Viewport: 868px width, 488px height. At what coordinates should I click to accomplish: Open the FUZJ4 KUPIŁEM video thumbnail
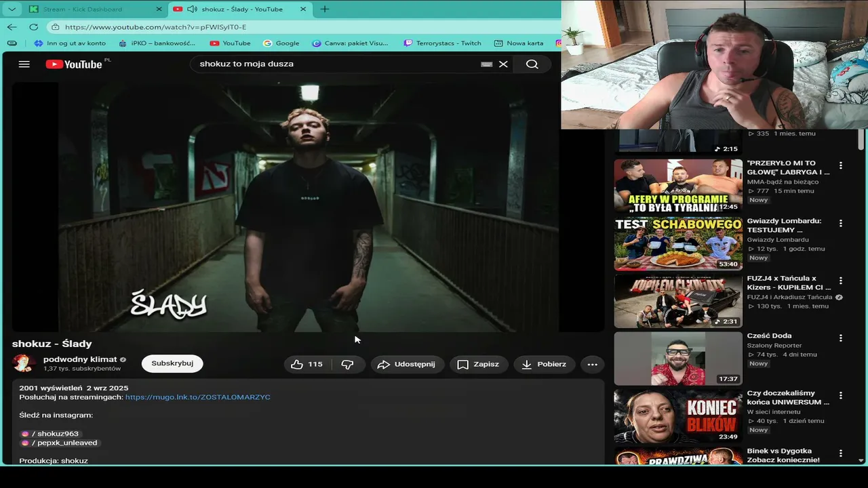point(678,301)
